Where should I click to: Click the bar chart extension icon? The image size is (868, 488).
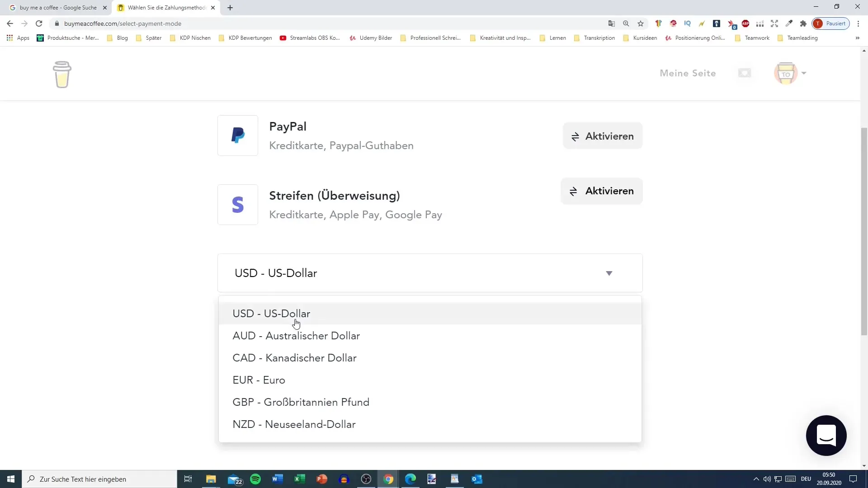click(760, 23)
